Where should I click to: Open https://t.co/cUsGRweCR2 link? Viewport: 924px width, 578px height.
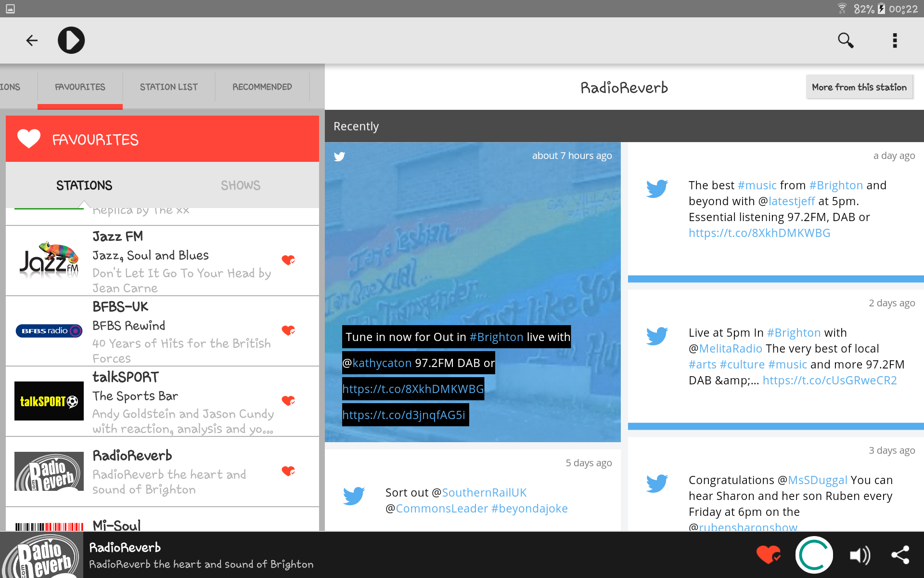pyautogui.click(x=830, y=381)
